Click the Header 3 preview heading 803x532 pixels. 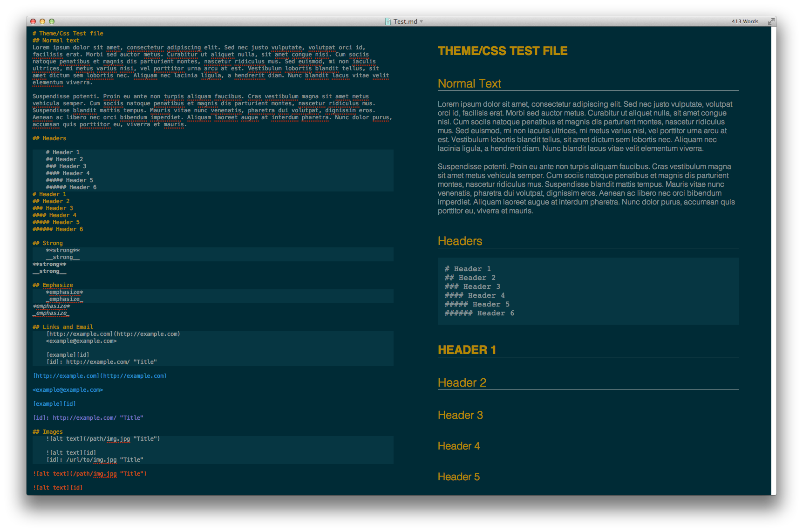(460, 415)
